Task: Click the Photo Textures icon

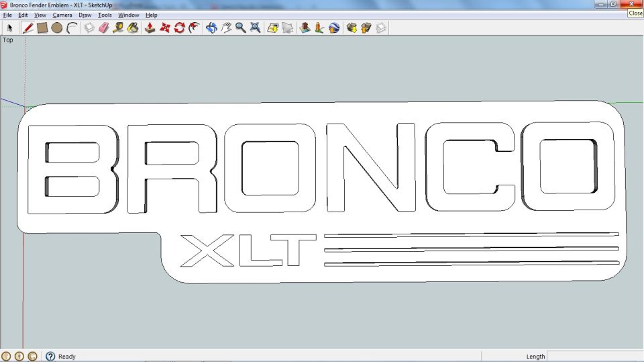Action: 319,28
